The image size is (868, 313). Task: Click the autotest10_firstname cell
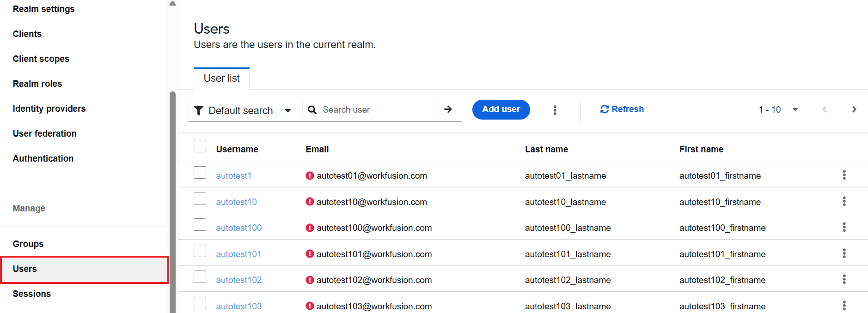pyautogui.click(x=720, y=202)
